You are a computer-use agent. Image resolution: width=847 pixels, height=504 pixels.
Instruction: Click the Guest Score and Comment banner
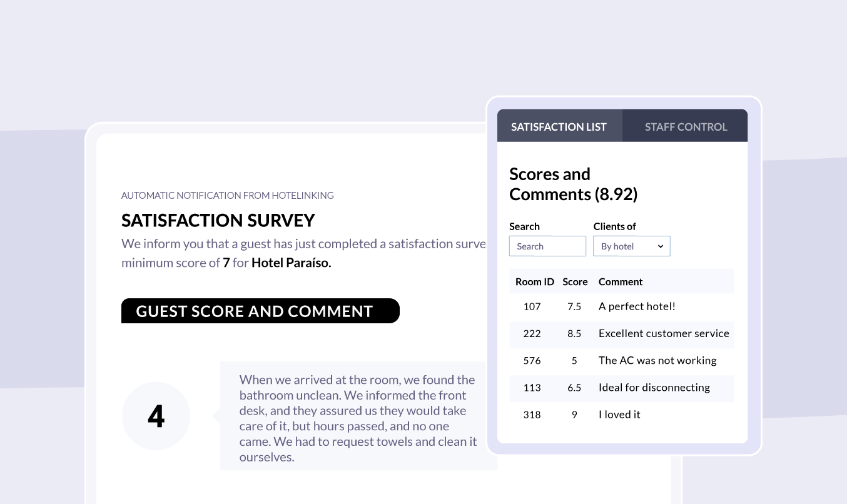[260, 311]
